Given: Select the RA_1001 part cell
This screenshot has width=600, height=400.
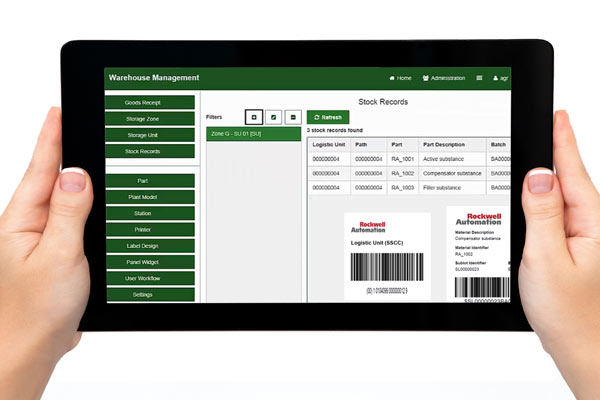Looking at the screenshot, I should [x=403, y=159].
